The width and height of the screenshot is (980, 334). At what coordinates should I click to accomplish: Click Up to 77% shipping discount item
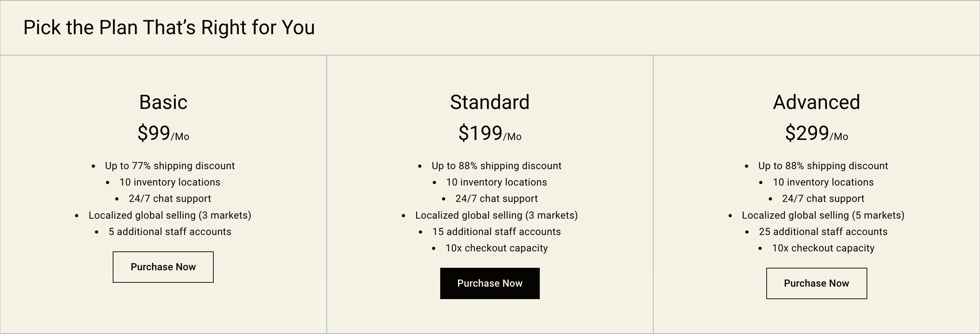pyautogui.click(x=170, y=166)
